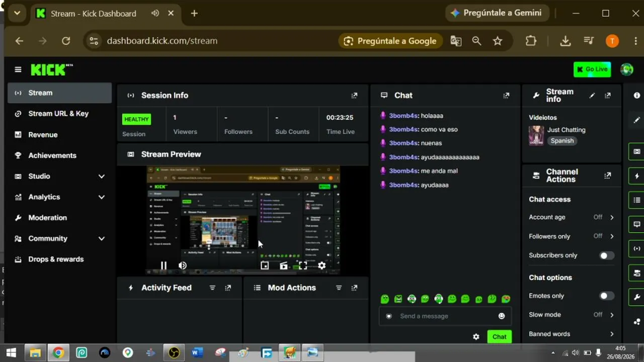The height and width of the screenshot is (362, 644).
Task: Enter fullscreen on stream preview
Action: (303, 265)
